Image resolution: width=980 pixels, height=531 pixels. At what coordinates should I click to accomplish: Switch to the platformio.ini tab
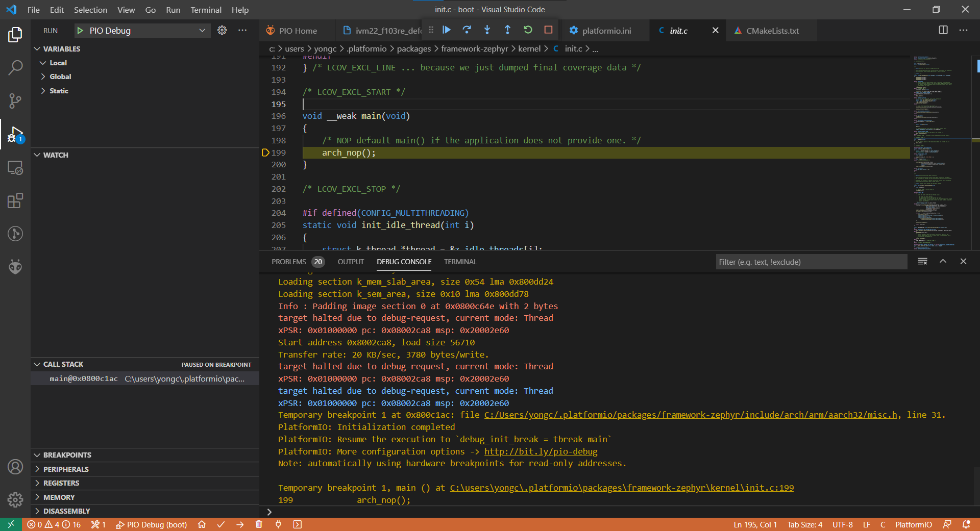606,31
